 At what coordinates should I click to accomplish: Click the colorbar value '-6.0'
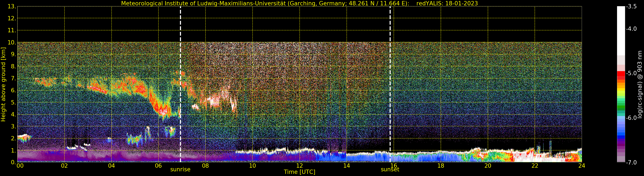(631, 118)
